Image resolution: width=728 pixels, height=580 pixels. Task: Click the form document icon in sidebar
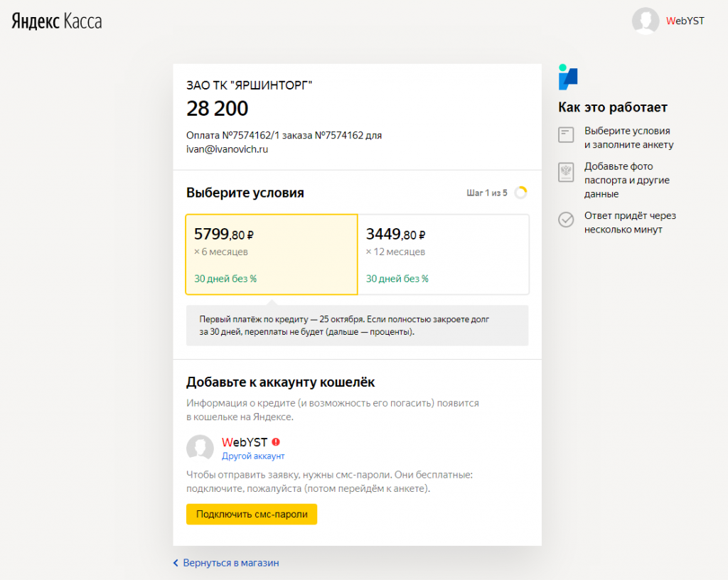pyautogui.click(x=566, y=136)
